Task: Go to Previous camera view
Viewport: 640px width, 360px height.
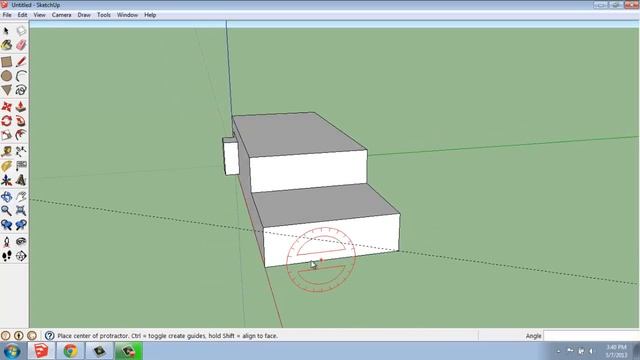Action: [x=7, y=225]
